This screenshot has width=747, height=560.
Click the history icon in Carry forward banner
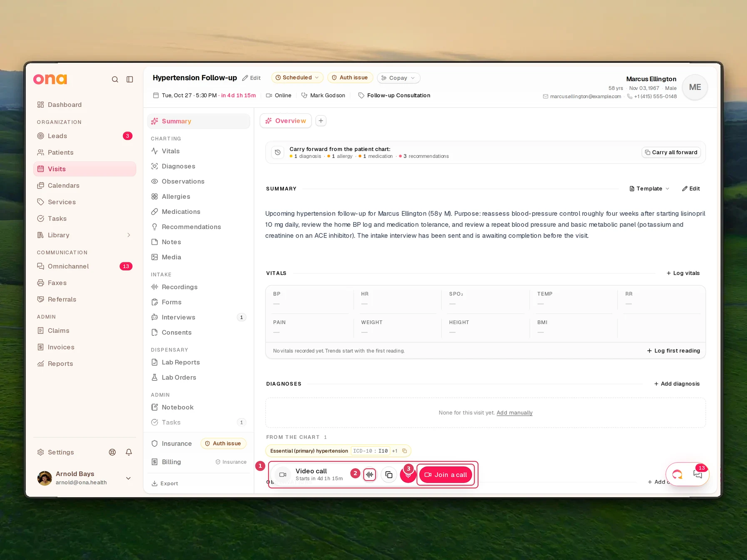point(278,152)
